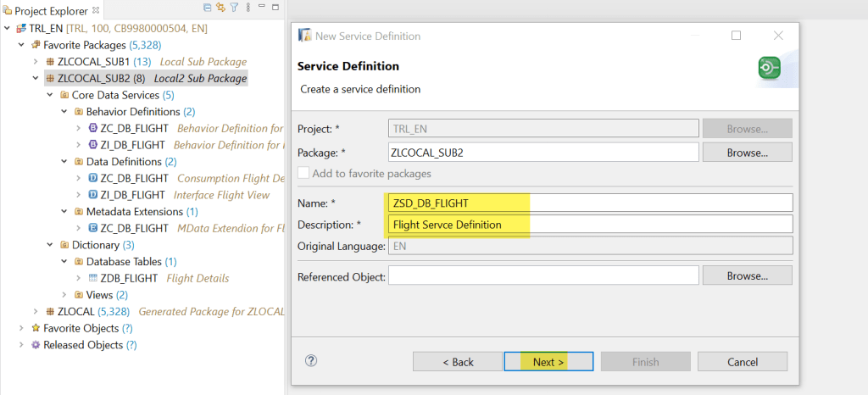Close the Project Explorer tab

95,11
